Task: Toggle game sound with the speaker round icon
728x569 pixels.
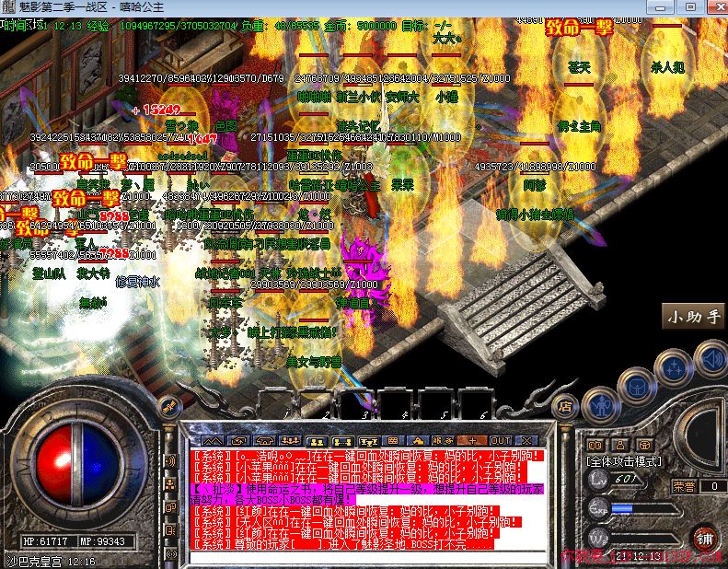Action: 711,358
